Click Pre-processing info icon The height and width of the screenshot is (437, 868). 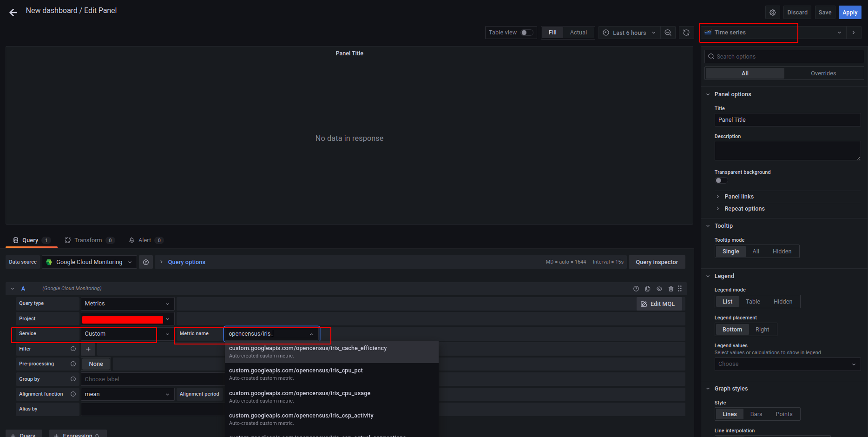click(x=73, y=364)
